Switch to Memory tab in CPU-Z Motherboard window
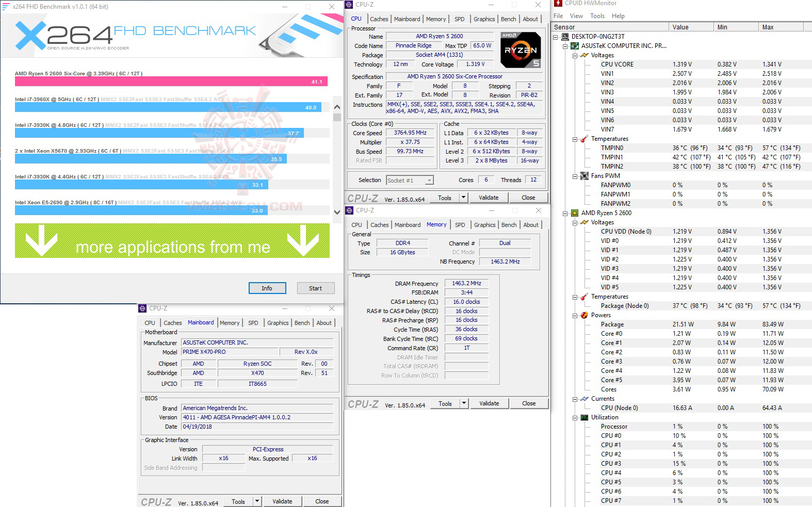The width and height of the screenshot is (812, 507). coord(230,323)
